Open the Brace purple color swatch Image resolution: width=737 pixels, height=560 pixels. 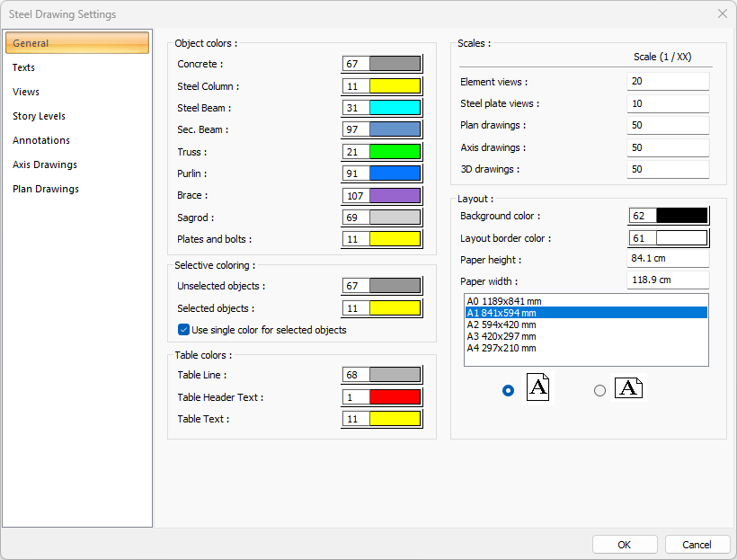coord(395,195)
